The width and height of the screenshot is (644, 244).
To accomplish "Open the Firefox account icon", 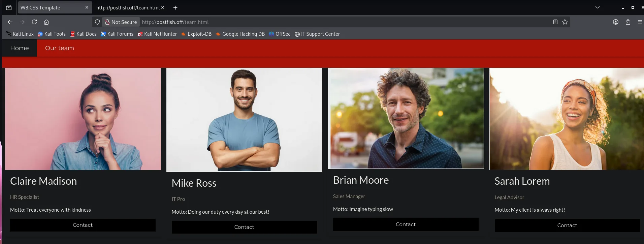I will (x=616, y=22).
